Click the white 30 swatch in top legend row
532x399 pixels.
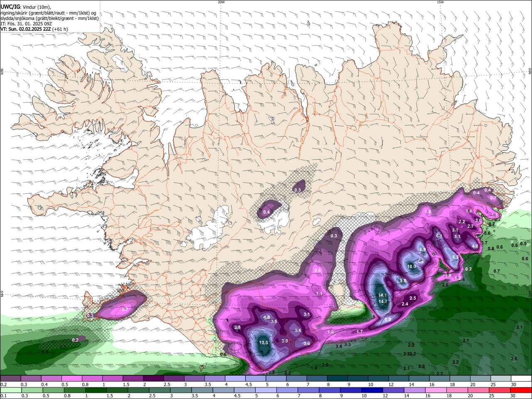522,378
